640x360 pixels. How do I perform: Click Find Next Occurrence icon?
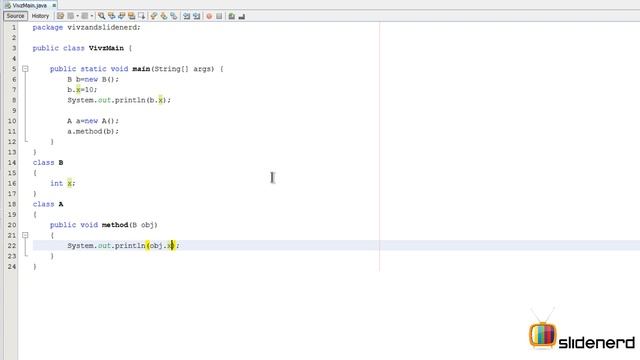click(122, 16)
